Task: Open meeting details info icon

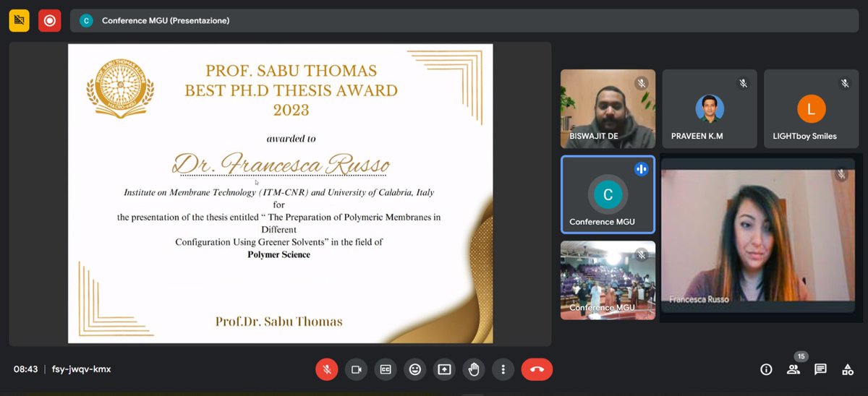Action: pyautogui.click(x=766, y=369)
